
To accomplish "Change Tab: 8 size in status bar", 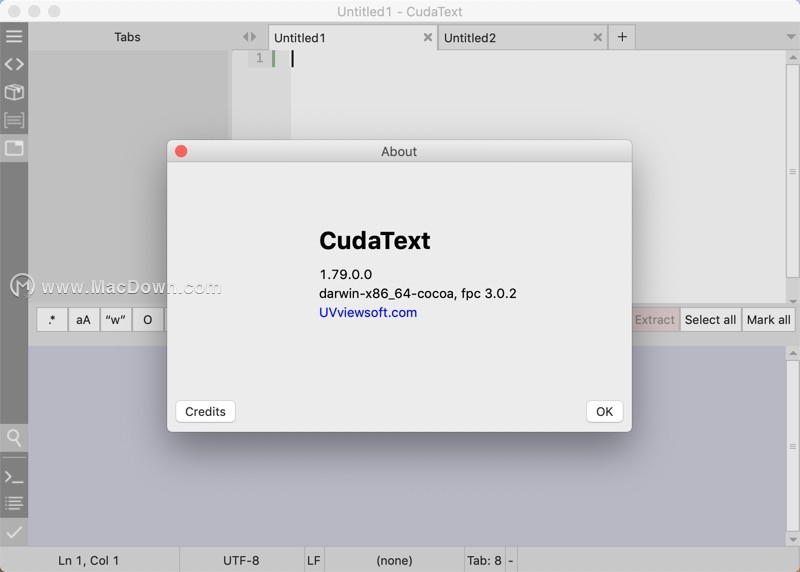I will point(484,560).
